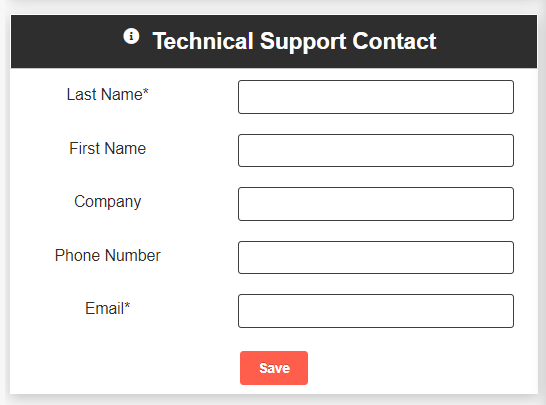The image size is (546, 405).
Task: Focus the Last Name input field
Action: tap(376, 97)
